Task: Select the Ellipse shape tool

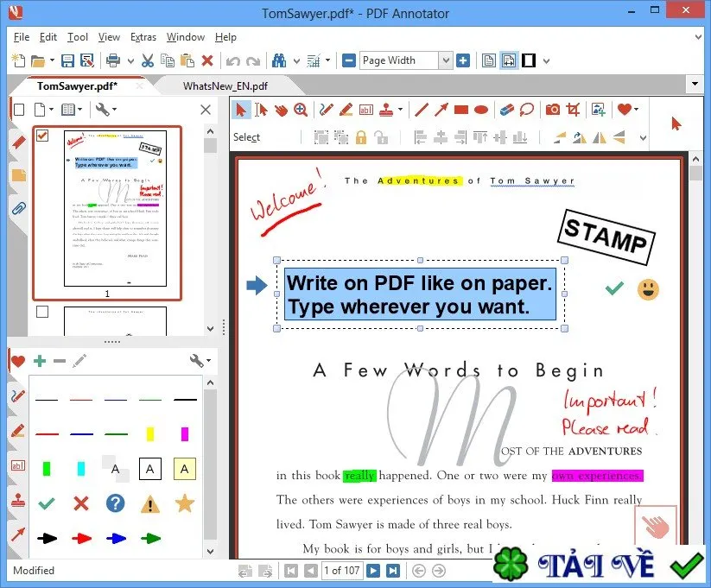Action: tap(481, 110)
